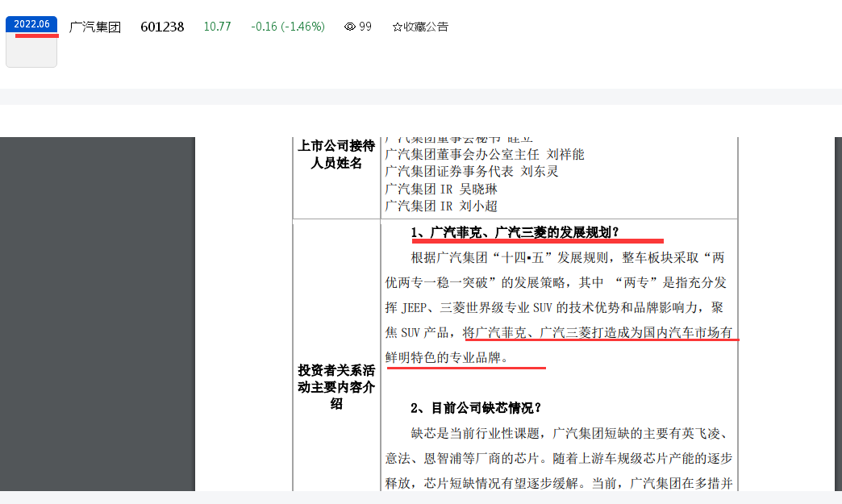Click the view count number 99
Image resolution: width=842 pixels, height=504 pixels.
coord(365,27)
